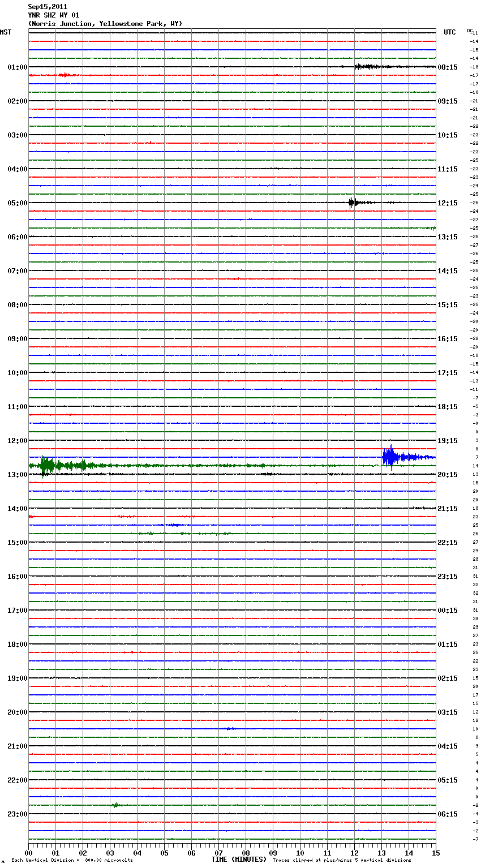Click the 12:15 UTC time label
Image resolution: width=481 pixels, height=868 pixels.
448,203
